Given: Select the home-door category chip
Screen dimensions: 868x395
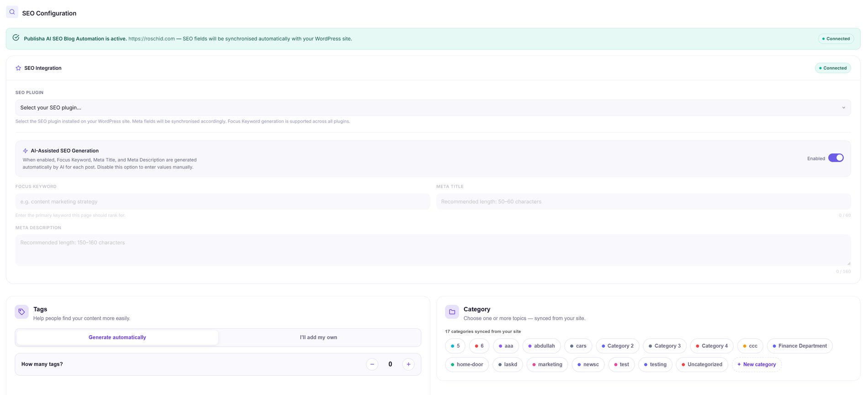Looking at the screenshot, I should point(467,364).
